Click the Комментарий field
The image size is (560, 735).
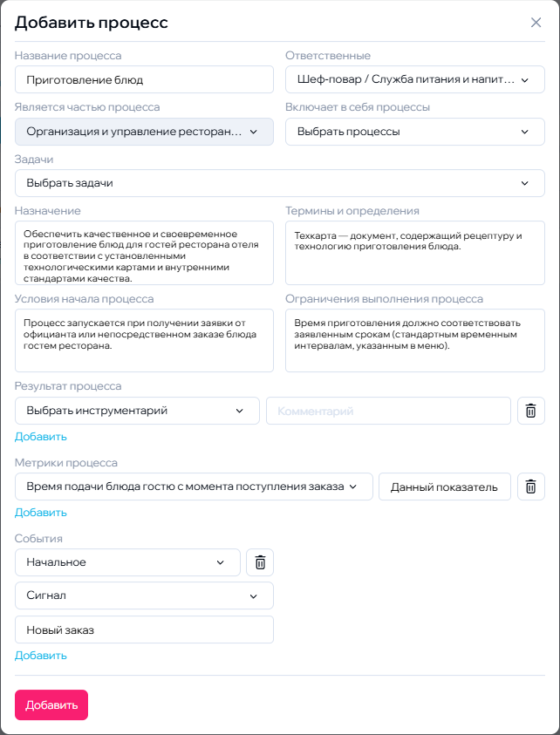coord(388,411)
